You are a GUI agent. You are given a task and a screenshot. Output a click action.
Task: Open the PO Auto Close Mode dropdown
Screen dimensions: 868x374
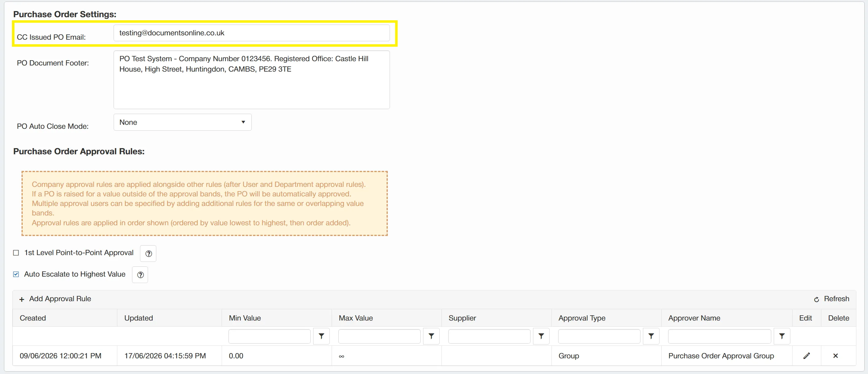click(x=183, y=122)
